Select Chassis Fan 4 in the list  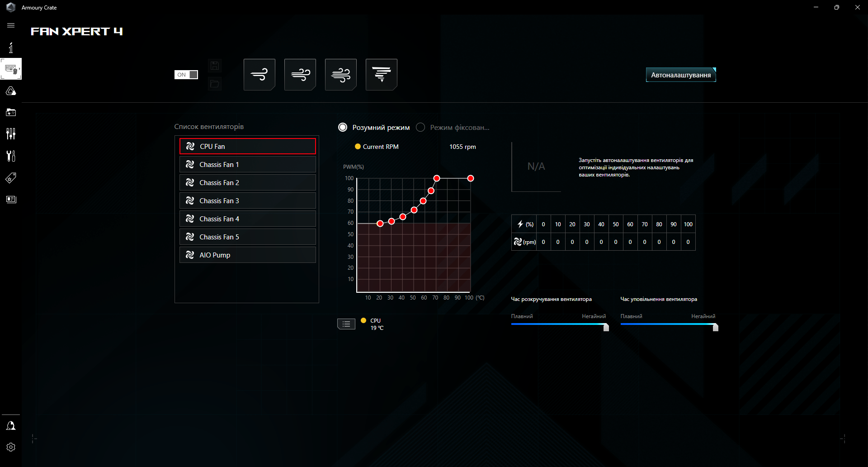pos(248,219)
